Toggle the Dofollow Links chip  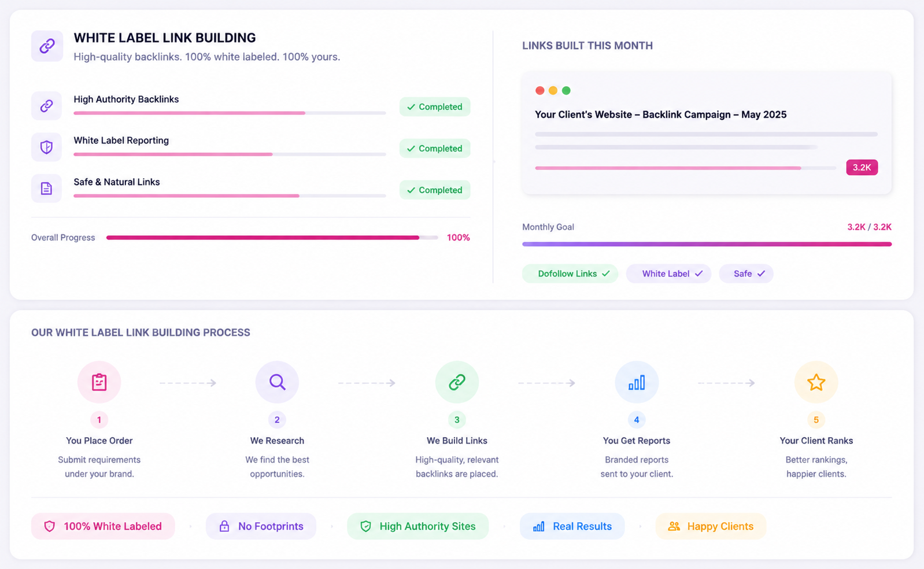coord(570,274)
